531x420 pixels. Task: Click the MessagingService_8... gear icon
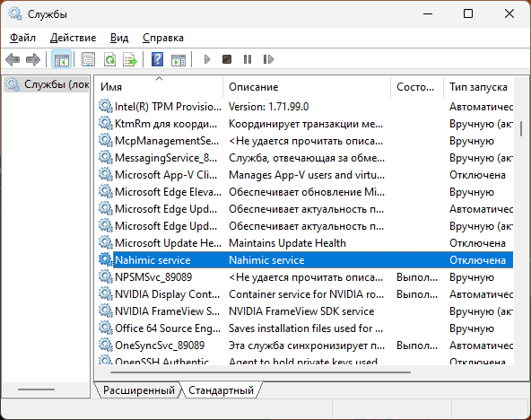pos(105,158)
